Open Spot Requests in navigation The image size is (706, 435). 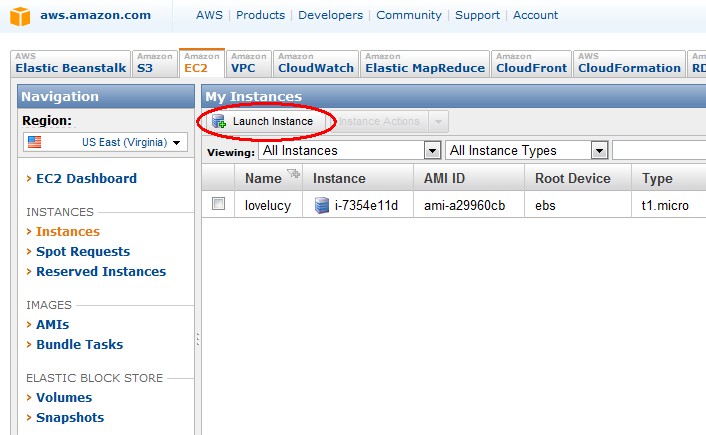coord(83,252)
